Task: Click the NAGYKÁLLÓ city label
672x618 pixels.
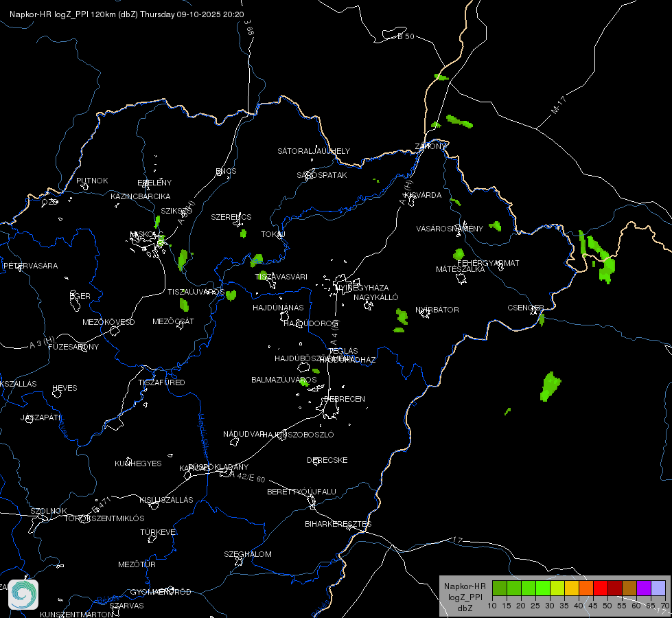Action: coord(376,297)
